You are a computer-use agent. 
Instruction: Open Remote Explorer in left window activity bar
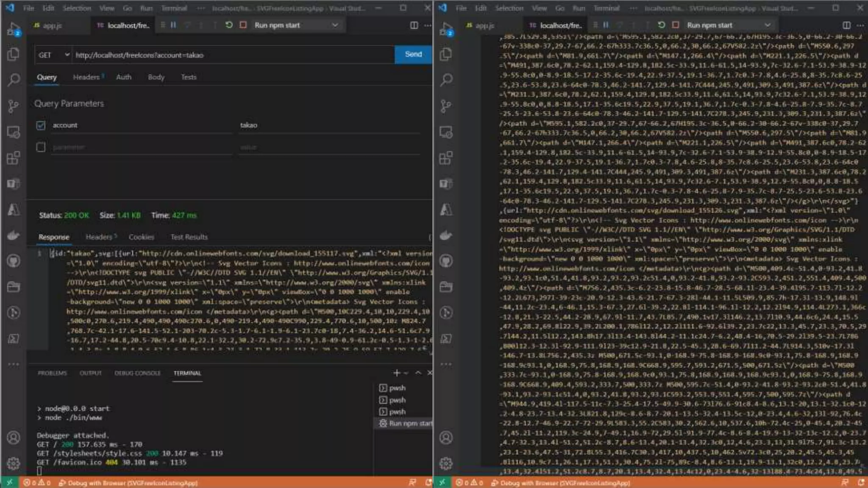point(14,132)
